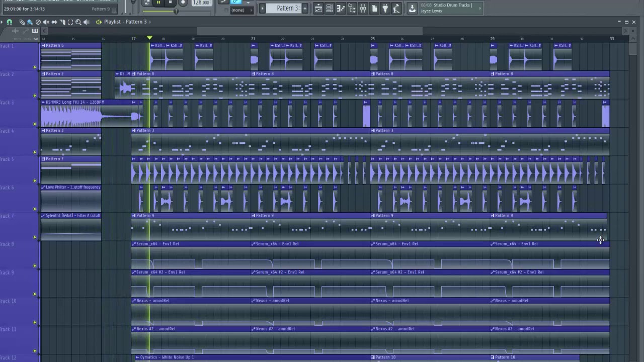Image resolution: width=644 pixels, height=362 pixels.
Task: Open the Playlist view button
Action: click(318, 8)
